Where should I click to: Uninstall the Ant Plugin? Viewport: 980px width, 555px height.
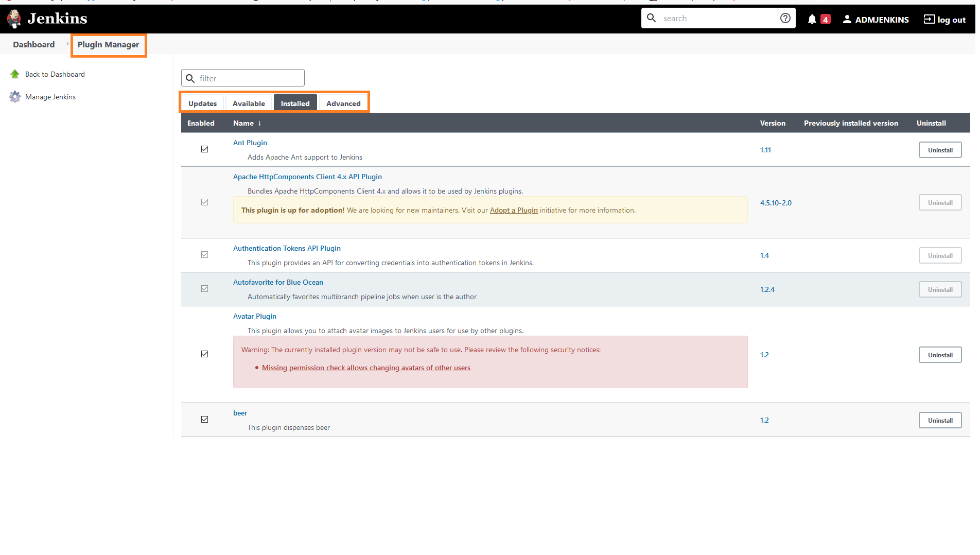[940, 150]
